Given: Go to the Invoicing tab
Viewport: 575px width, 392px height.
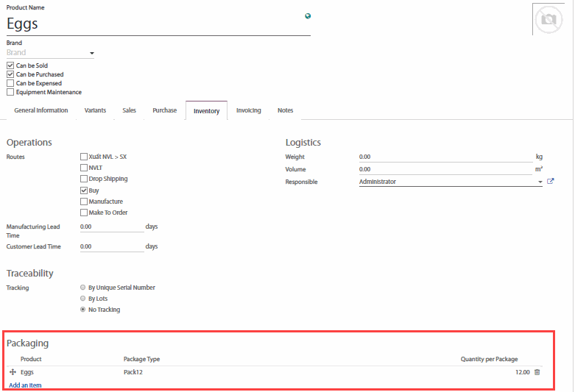Looking at the screenshot, I should coord(248,110).
